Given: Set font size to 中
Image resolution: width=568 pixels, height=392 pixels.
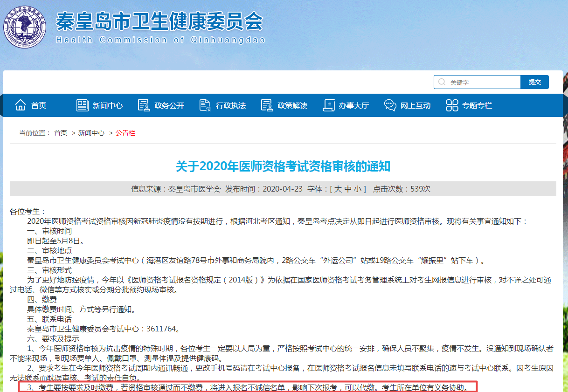Looking at the screenshot, I should click(348, 189).
